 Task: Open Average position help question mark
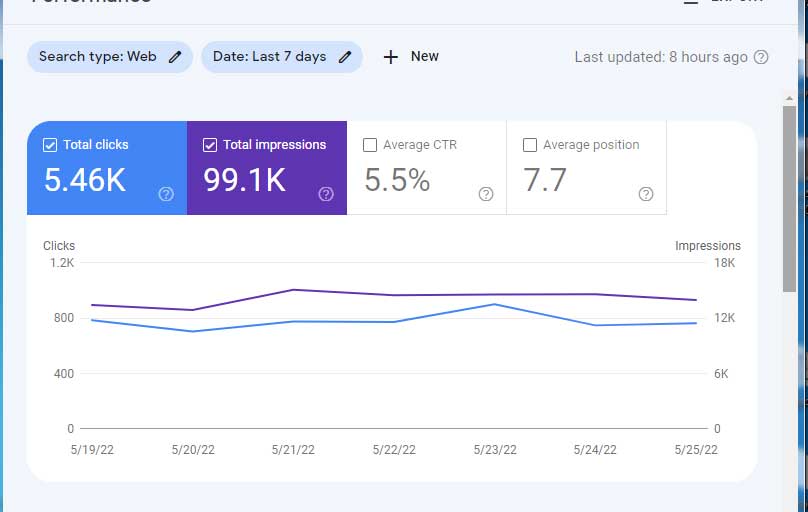[x=646, y=194]
